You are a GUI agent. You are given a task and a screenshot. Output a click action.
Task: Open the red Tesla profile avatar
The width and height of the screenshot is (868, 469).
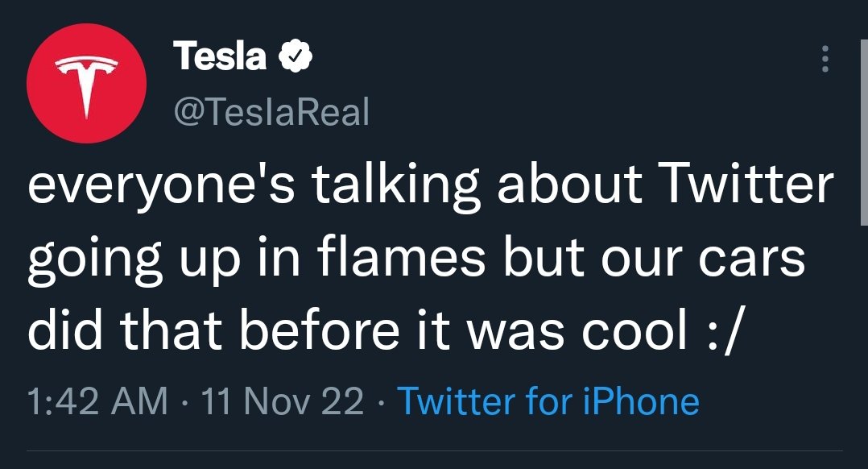(x=86, y=83)
